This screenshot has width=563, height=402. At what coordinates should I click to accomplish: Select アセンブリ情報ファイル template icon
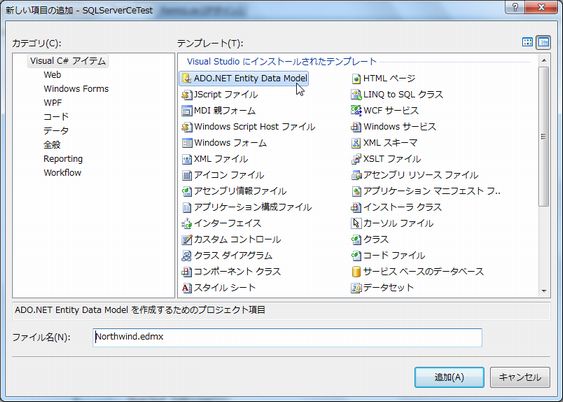point(186,191)
